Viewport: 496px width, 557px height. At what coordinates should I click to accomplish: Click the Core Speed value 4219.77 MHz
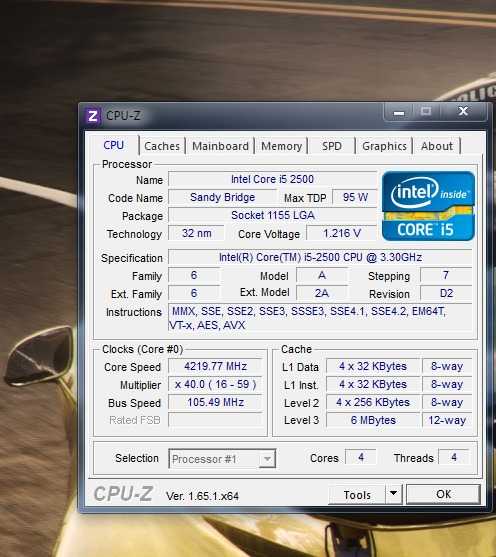click(x=215, y=366)
